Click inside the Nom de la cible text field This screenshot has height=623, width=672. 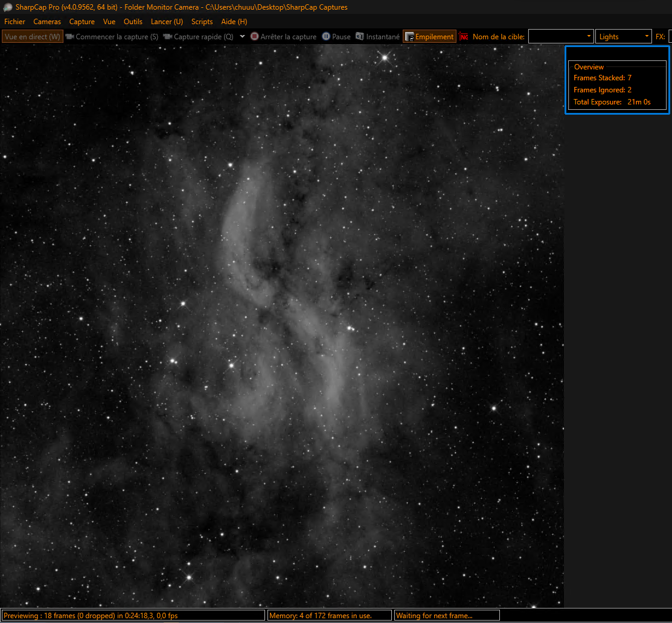pyautogui.click(x=557, y=37)
